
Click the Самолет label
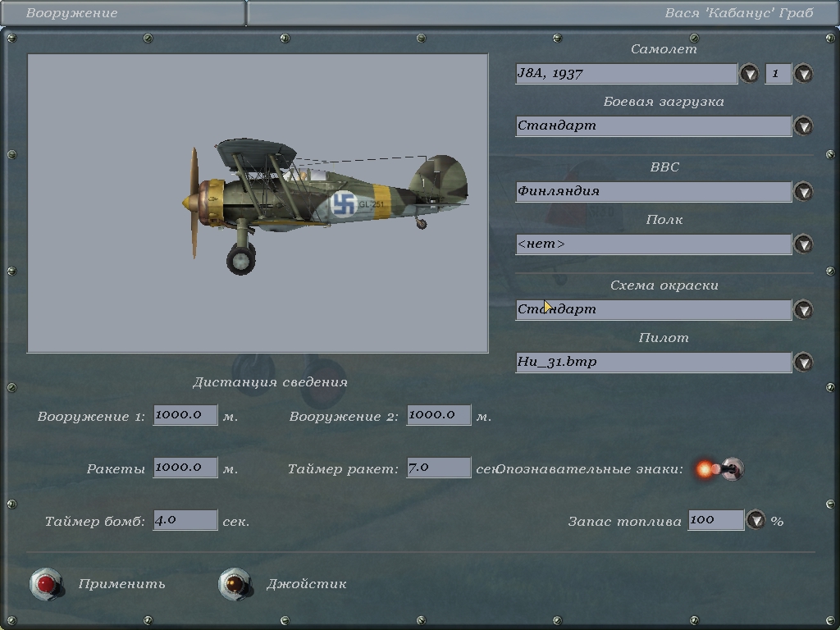[x=664, y=48]
